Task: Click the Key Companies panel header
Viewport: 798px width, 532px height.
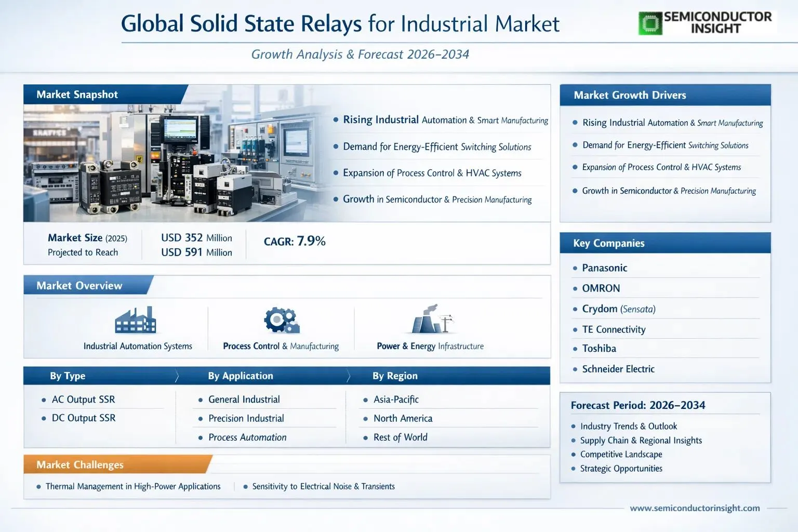Action: coord(665,243)
